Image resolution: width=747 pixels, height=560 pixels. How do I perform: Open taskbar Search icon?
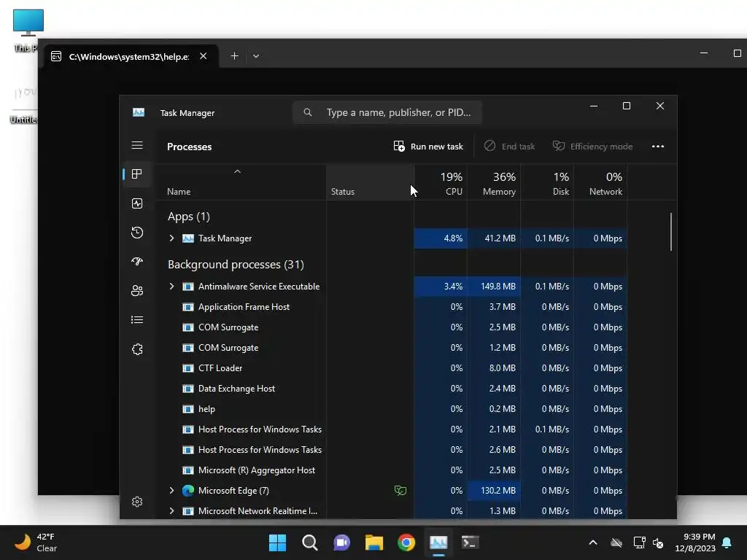click(309, 542)
